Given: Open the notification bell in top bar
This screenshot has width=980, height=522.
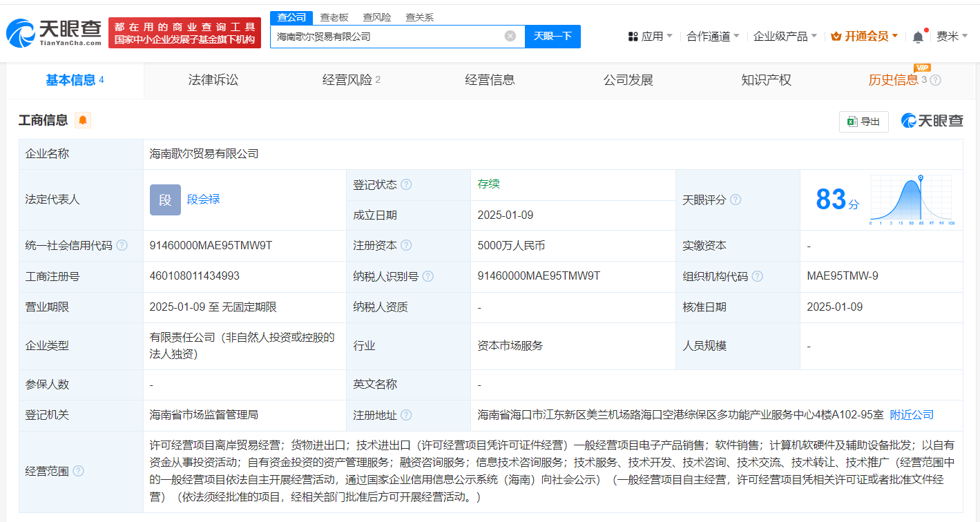Looking at the screenshot, I should coord(918,36).
